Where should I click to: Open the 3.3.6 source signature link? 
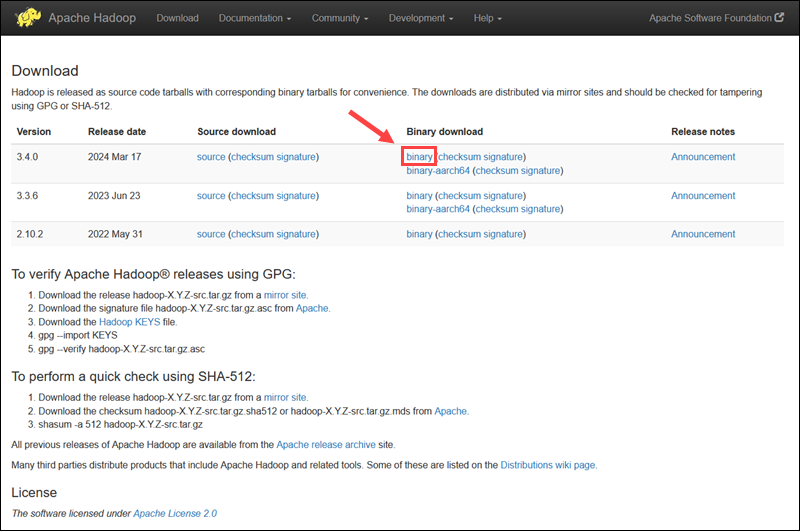(295, 195)
